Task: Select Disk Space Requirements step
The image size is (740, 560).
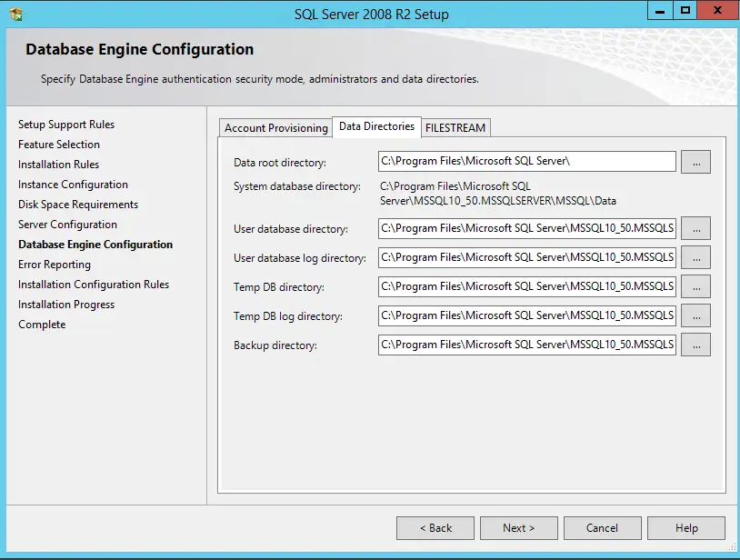Action: pos(75,204)
